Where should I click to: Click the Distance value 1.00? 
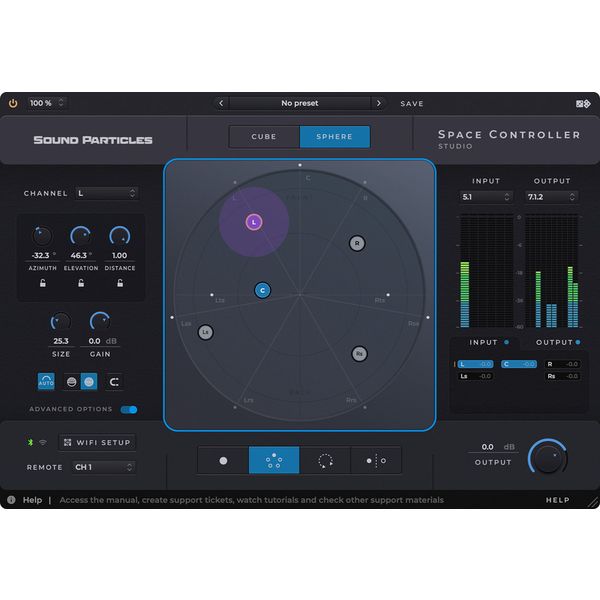tap(119, 255)
